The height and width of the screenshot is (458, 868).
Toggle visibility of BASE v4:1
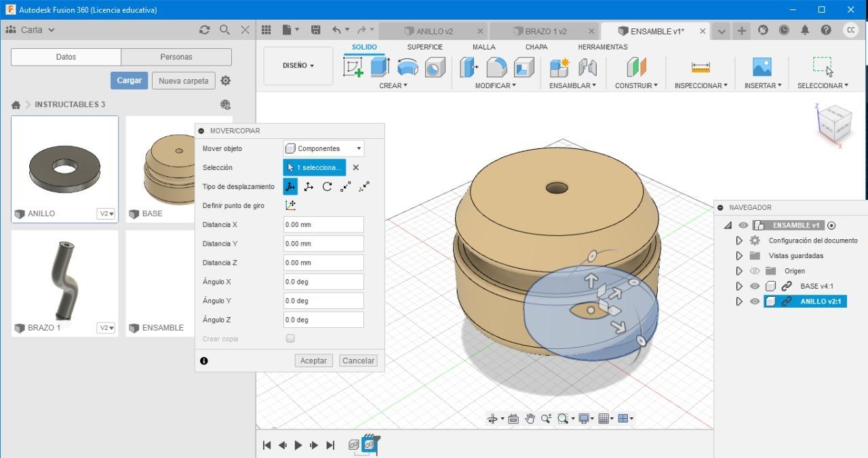(x=755, y=286)
